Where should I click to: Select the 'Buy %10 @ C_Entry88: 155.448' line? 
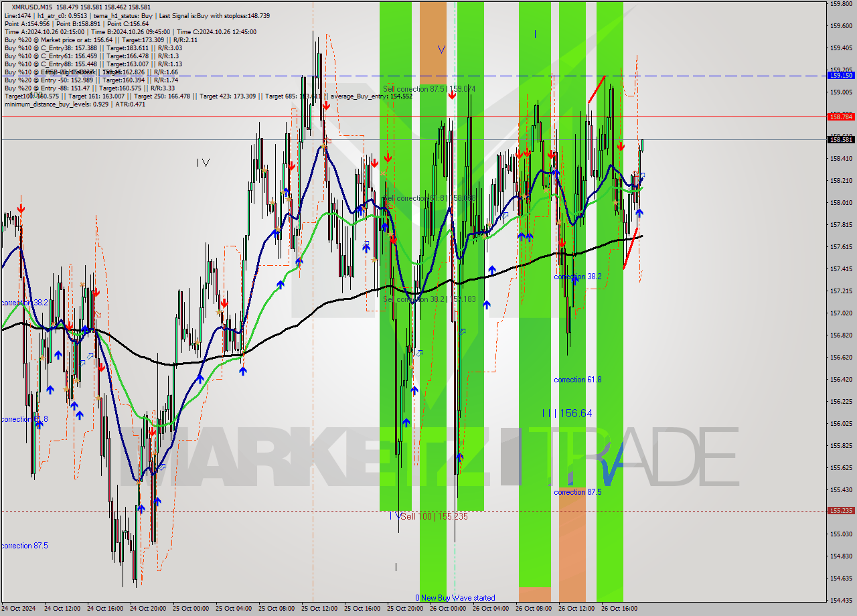pos(51,64)
